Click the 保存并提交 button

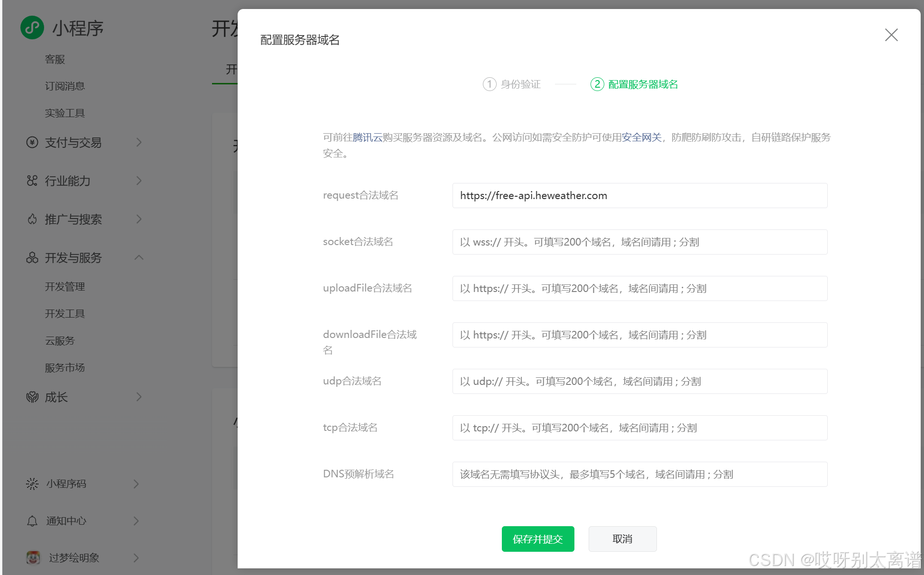click(x=537, y=538)
